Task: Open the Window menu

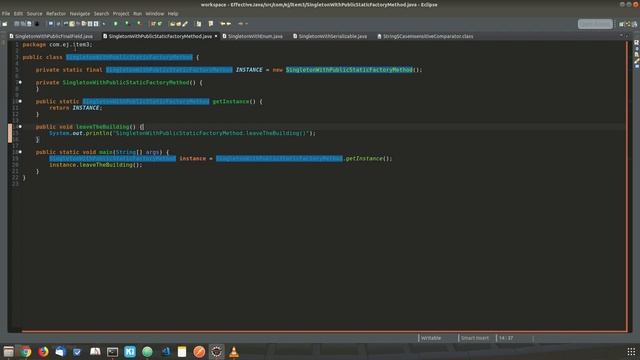Action: point(155,13)
